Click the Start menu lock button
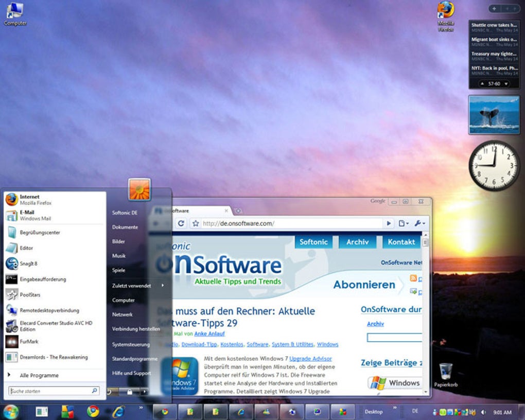Image resolution: width=525 pixels, height=420 pixels. point(130,391)
